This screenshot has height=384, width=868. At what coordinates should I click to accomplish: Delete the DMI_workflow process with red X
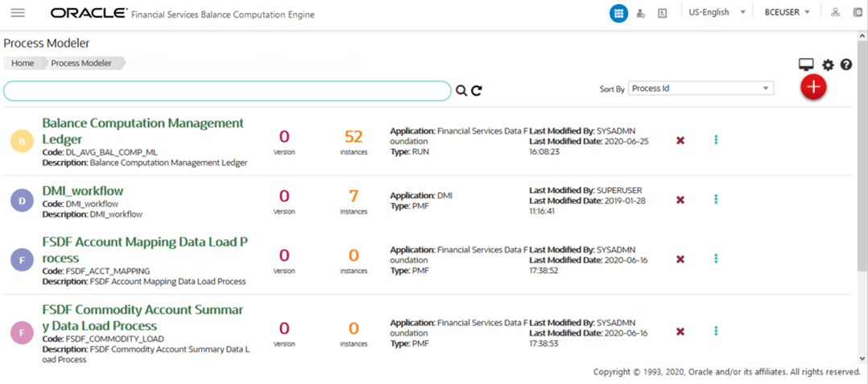[x=680, y=200]
